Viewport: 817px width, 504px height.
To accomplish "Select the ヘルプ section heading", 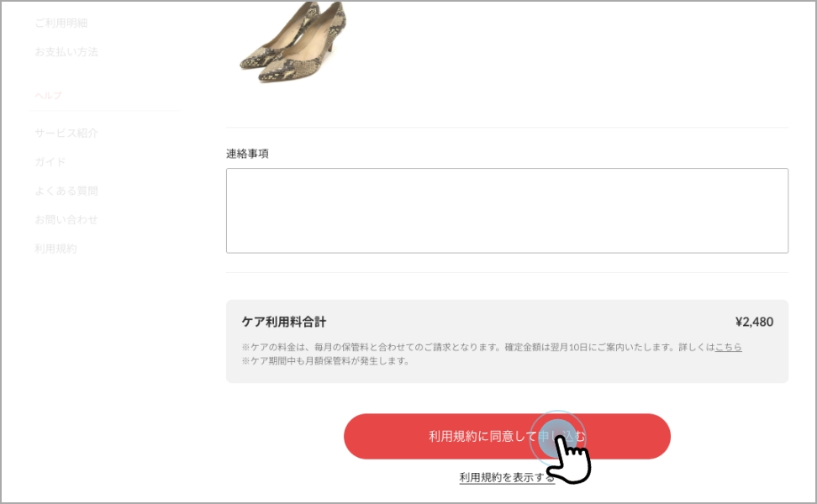I will (x=48, y=95).
